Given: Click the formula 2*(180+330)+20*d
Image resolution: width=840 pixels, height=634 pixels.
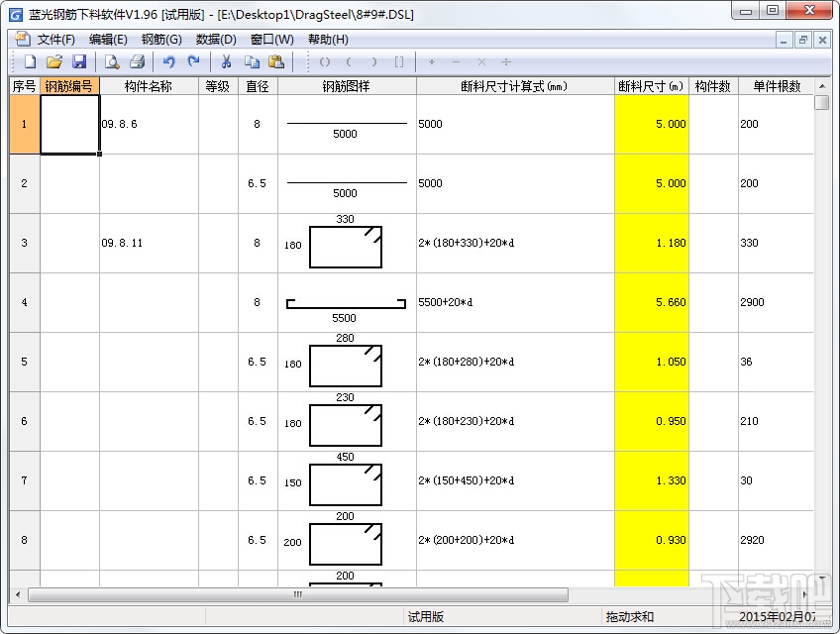Looking at the screenshot, I should (467, 243).
